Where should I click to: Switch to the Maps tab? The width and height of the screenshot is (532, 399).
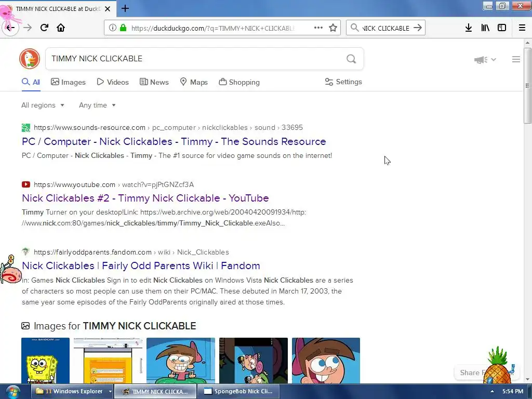pyautogui.click(x=194, y=82)
